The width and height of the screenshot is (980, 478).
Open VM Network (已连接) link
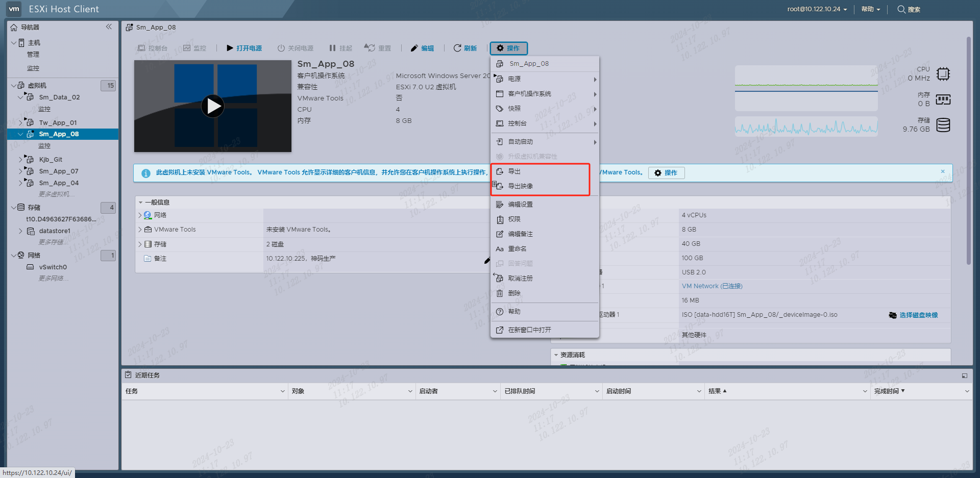point(712,286)
